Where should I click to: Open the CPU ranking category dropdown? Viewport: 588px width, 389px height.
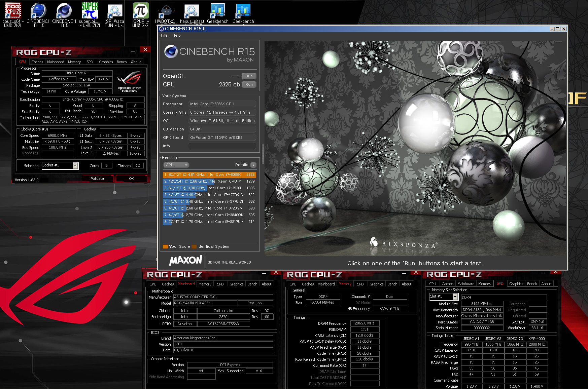pyautogui.click(x=176, y=165)
